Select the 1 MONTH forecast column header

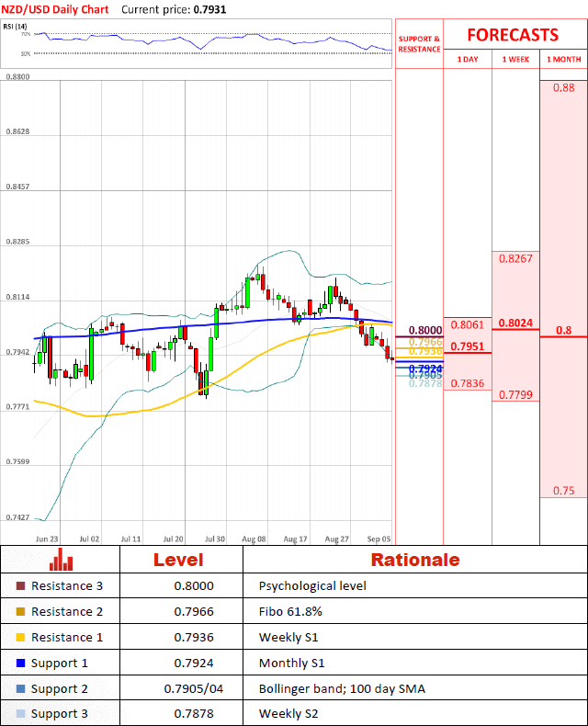563,60
